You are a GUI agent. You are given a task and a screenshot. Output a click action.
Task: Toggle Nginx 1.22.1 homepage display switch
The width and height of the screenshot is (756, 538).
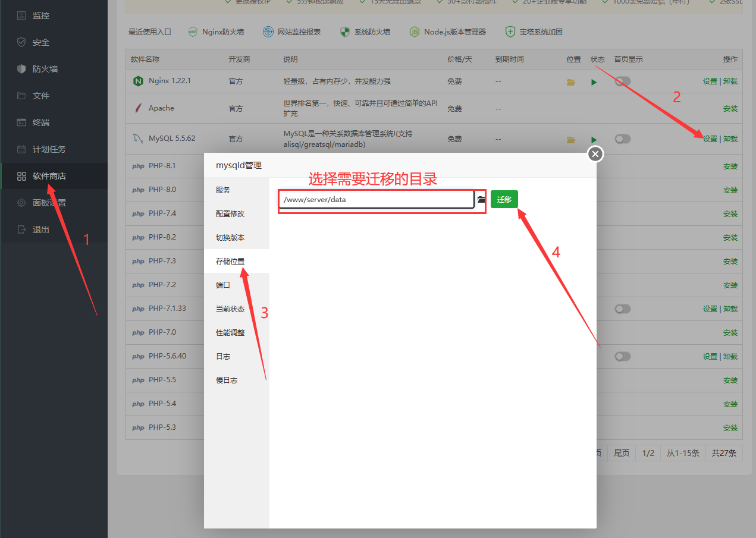pos(623,81)
